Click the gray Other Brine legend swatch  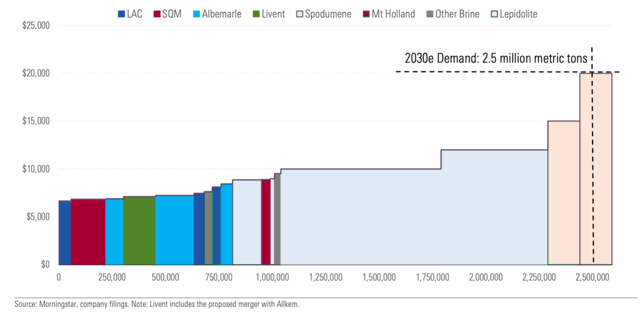[430, 14]
